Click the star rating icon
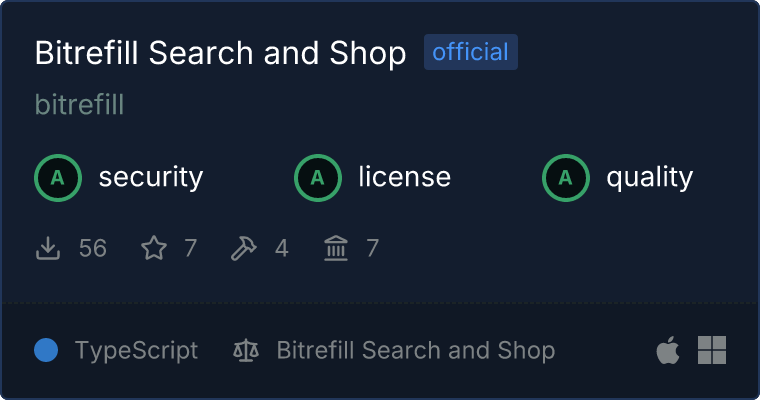Image resolution: width=760 pixels, height=400 pixels. pyautogui.click(x=154, y=248)
